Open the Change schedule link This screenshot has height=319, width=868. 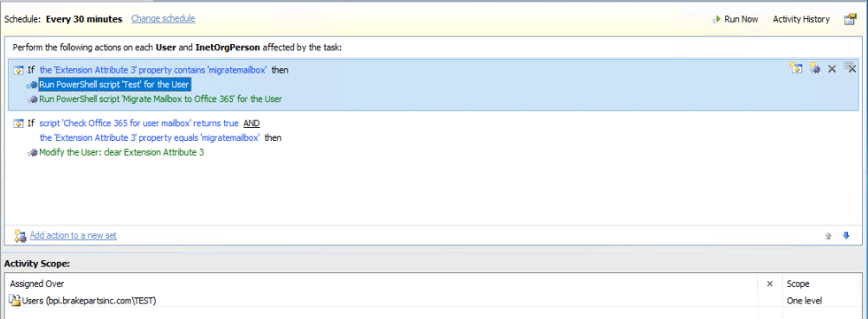[x=163, y=18]
